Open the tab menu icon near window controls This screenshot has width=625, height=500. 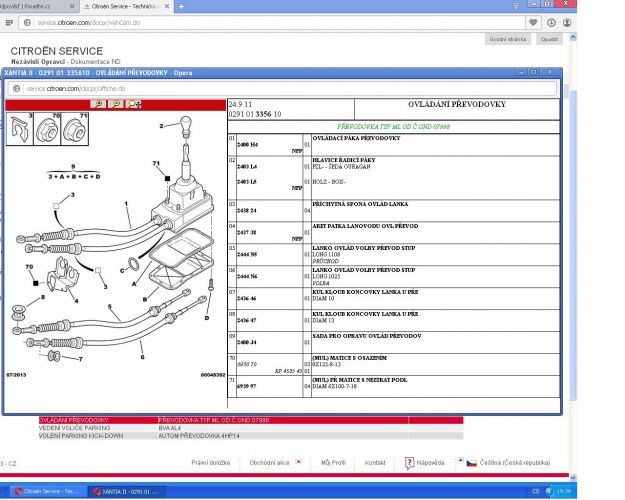(516, 6)
